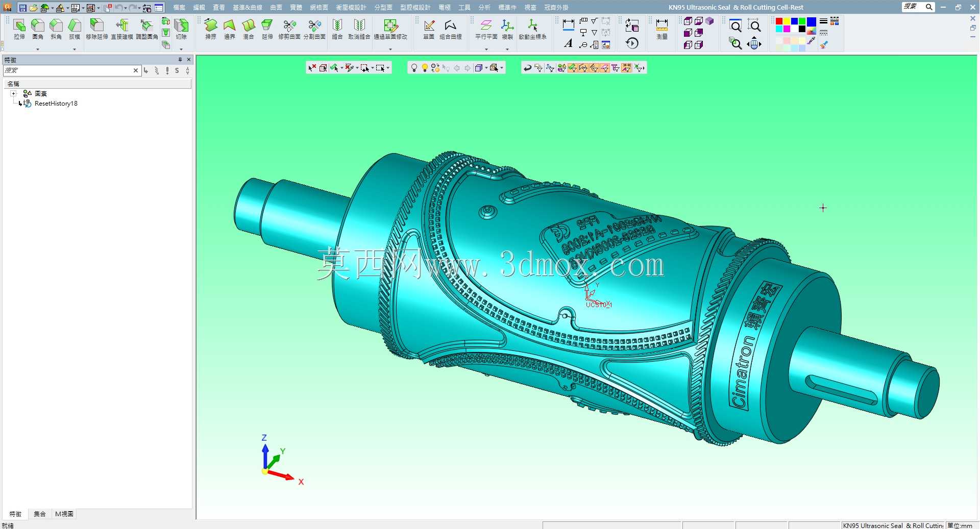Viewport: 980px width, 529px height.
Task: Open the 分析 (Analysis) menu
Action: click(484, 8)
